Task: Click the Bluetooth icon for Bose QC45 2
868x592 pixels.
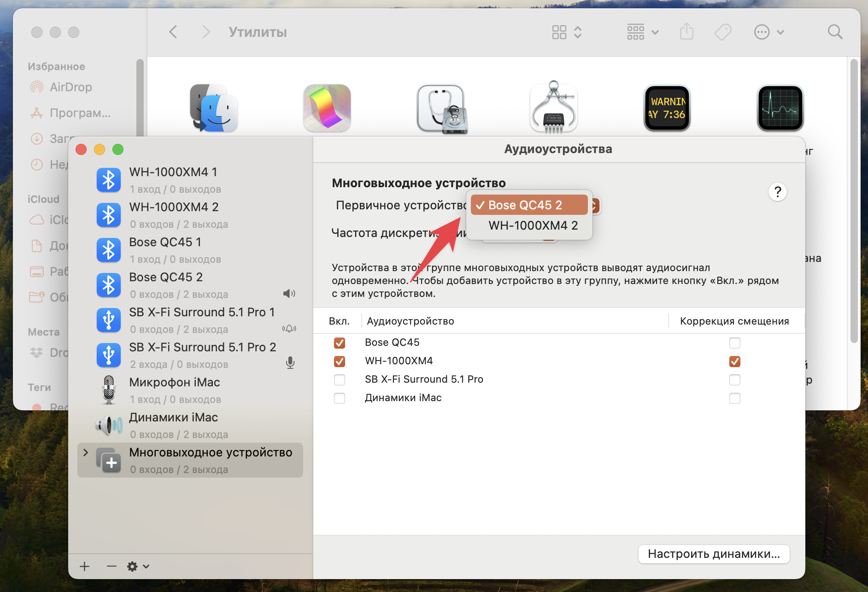Action: (x=108, y=285)
